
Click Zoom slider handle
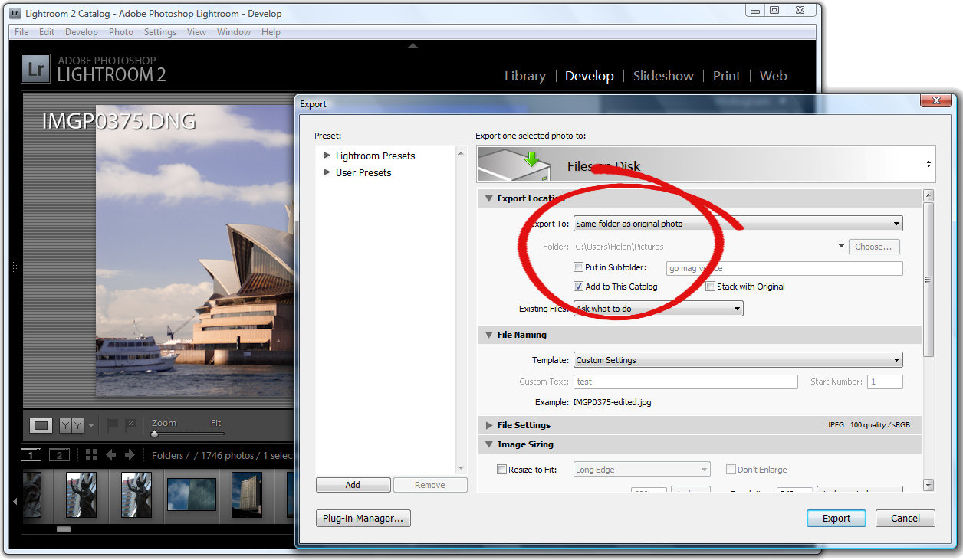[154, 434]
